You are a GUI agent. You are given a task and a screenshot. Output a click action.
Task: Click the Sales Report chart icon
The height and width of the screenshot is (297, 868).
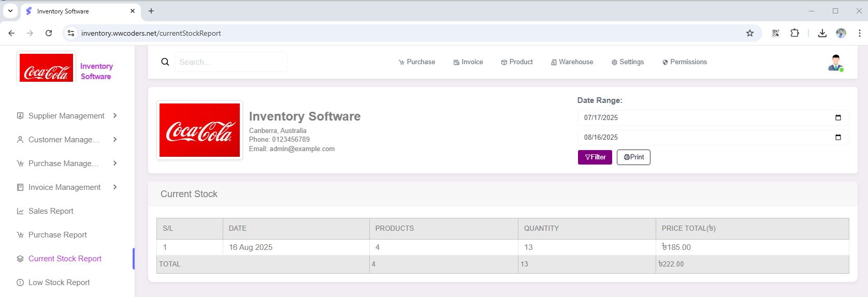(x=20, y=211)
